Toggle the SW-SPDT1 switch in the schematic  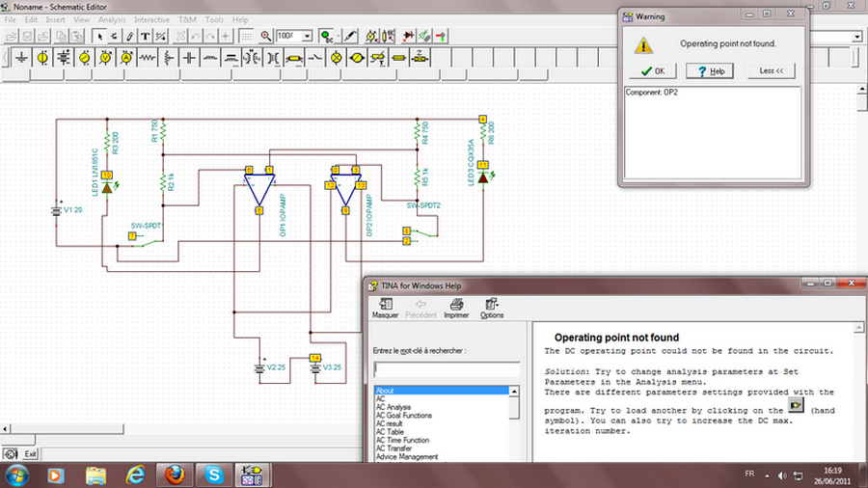[x=148, y=241]
